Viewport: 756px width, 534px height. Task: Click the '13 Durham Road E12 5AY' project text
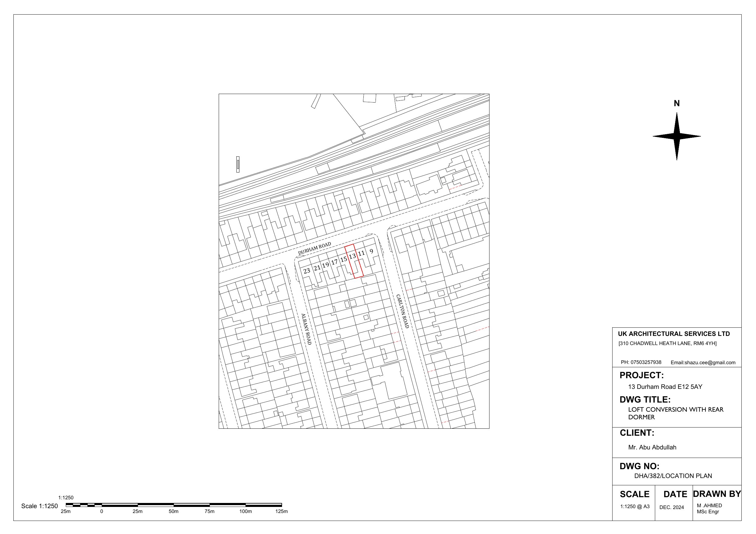point(665,387)
